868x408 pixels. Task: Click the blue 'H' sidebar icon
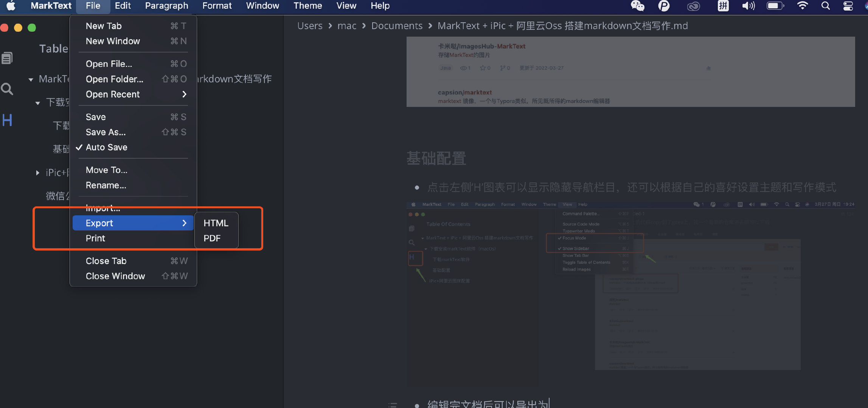tap(7, 120)
